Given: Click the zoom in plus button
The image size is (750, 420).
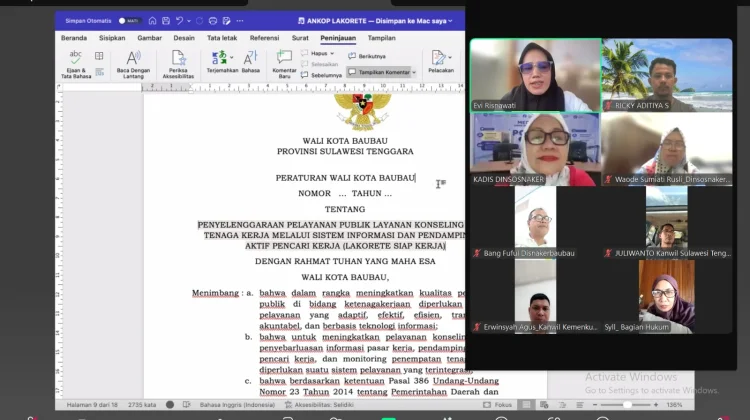Looking at the screenshot, I should (656, 405).
